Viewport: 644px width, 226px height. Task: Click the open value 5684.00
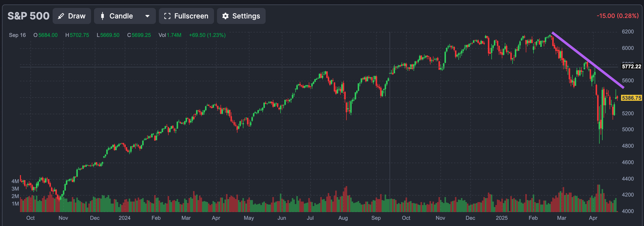[48, 35]
